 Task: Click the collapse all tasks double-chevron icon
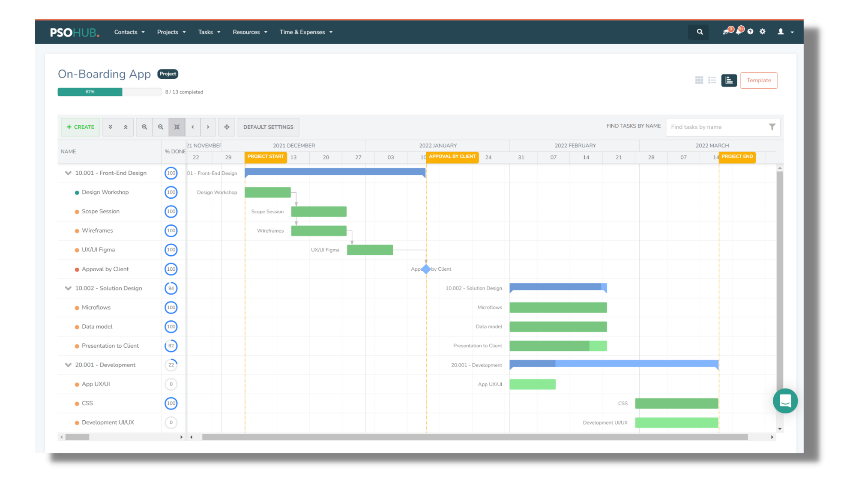pyautogui.click(x=126, y=127)
